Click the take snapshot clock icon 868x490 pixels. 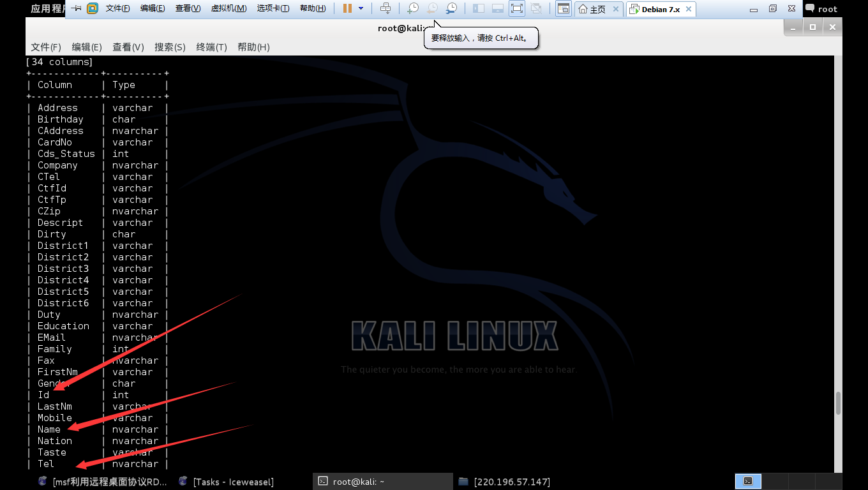[x=413, y=8]
